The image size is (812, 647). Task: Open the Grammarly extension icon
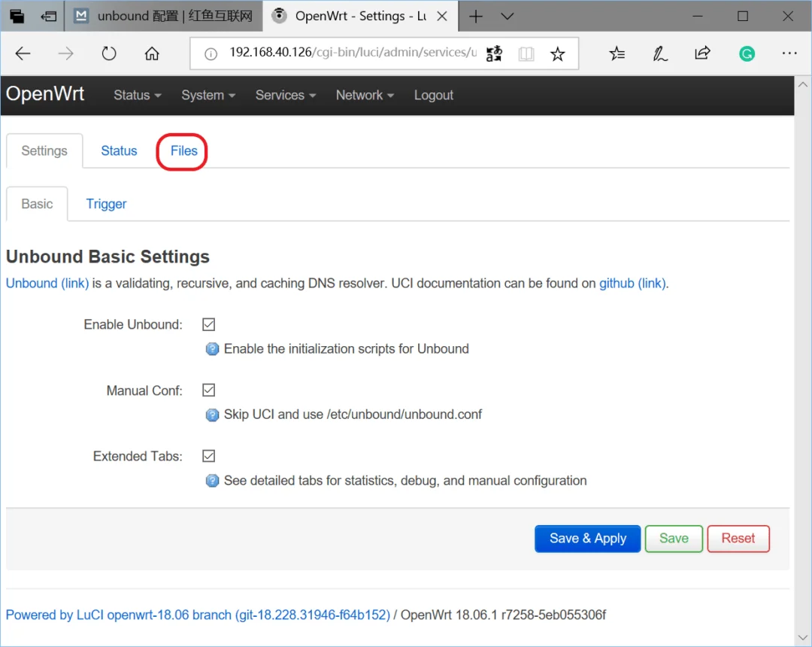click(747, 53)
